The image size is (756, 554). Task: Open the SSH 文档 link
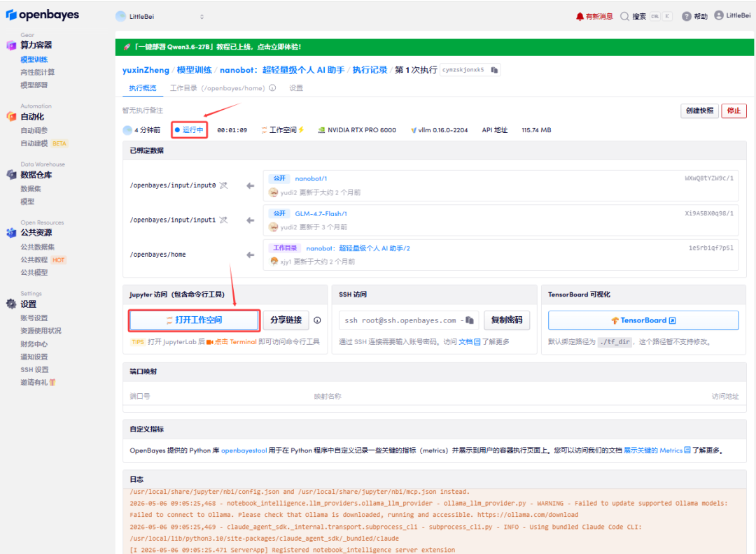tap(469, 342)
